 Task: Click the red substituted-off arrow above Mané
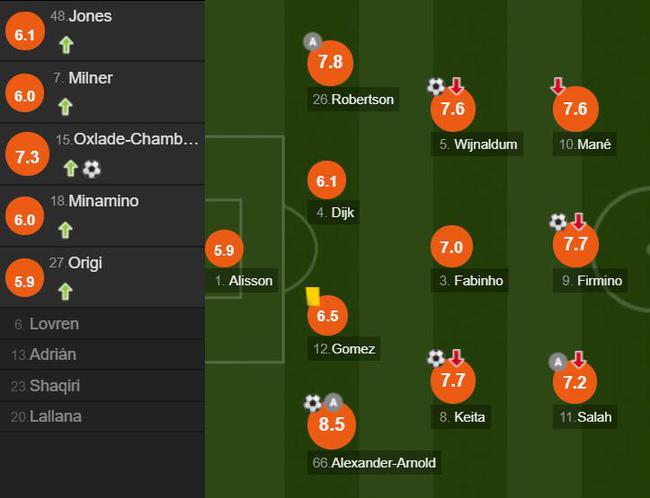[x=558, y=86]
